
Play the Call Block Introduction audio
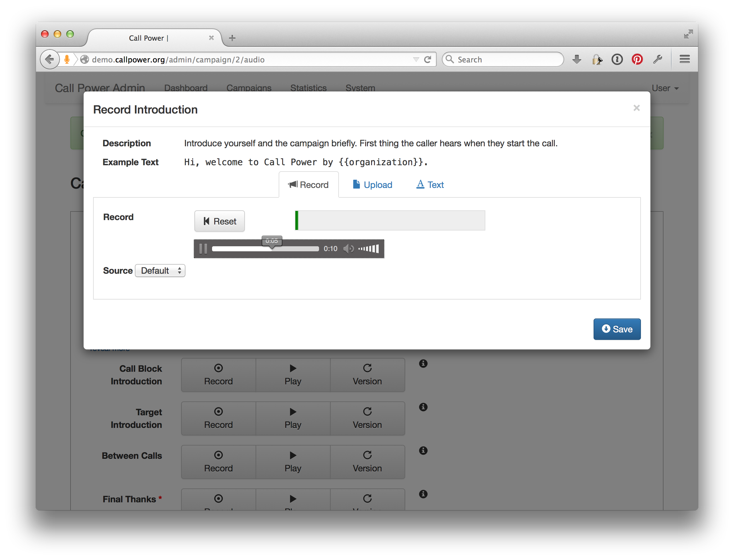tap(293, 375)
